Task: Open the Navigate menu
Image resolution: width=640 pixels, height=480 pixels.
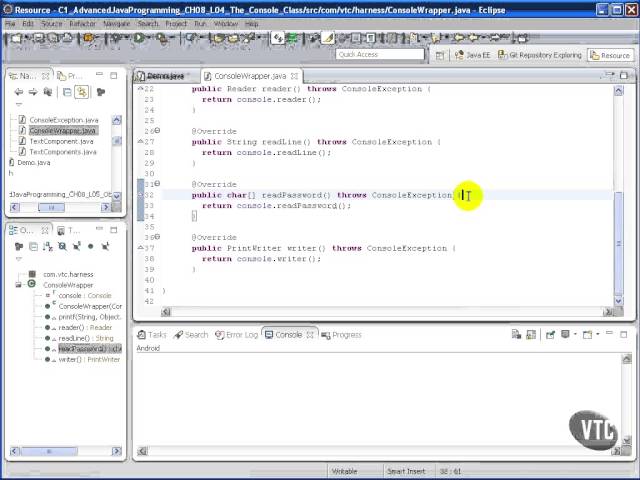Action: tap(116, 24)
